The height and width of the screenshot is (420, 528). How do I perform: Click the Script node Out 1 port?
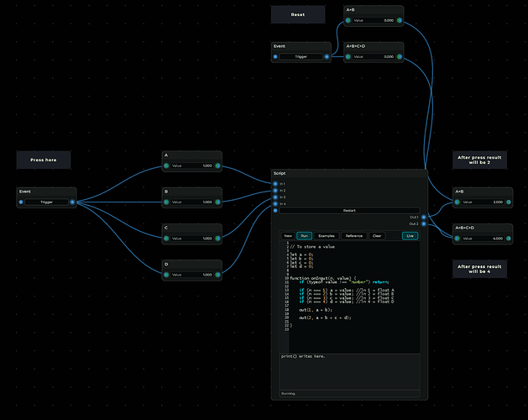tap(424, 217)
